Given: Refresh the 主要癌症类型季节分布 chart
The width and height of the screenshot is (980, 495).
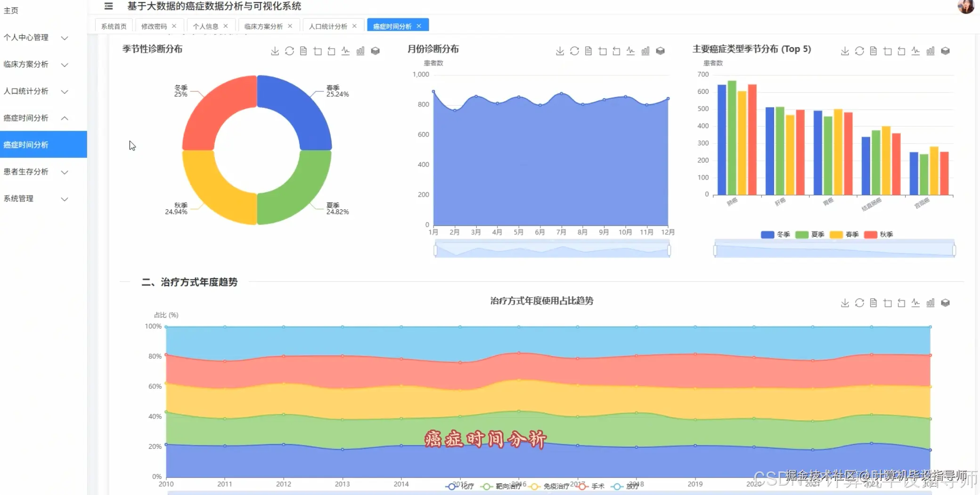Looking at the screenshot, I should (x=859, y=51).
